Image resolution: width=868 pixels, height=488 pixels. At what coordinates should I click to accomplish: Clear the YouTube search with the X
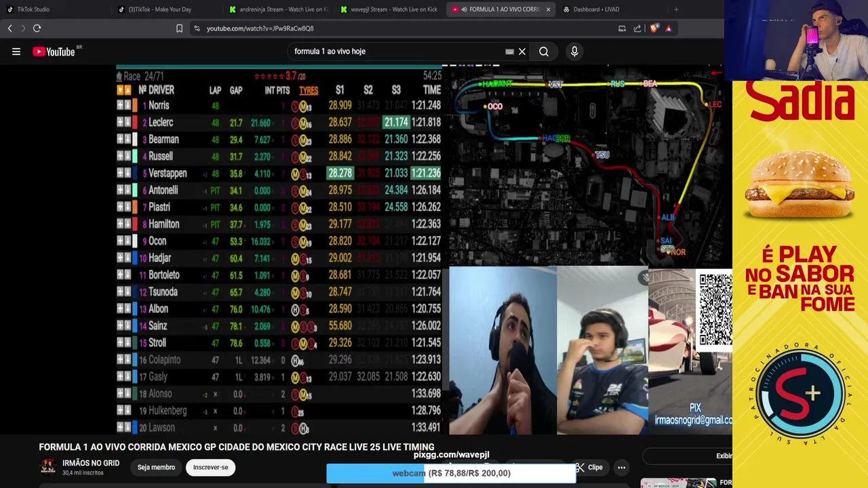pos(522,52)
